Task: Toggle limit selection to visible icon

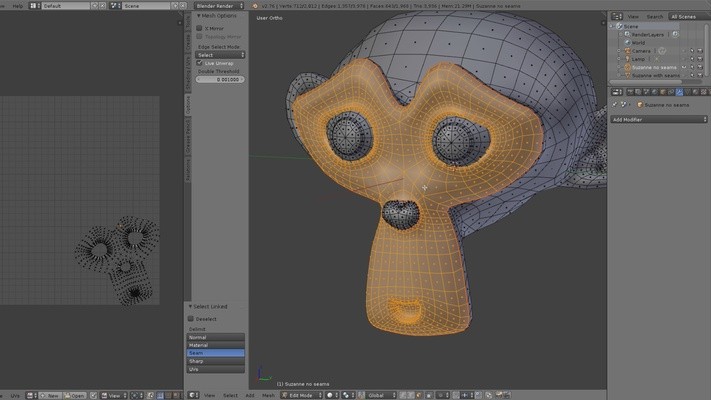Action: (429, 395)
